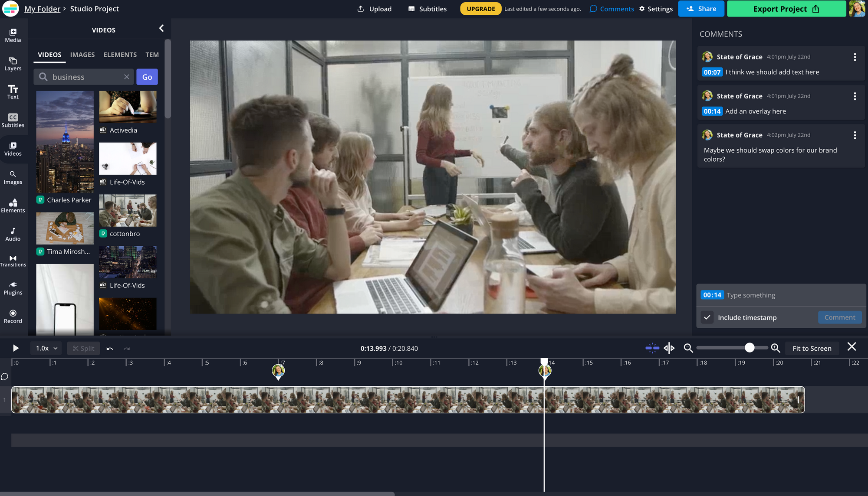Toggle timeline snapping icon
The width and height of the screenshot is (868, 496).
tap(652, 348)
